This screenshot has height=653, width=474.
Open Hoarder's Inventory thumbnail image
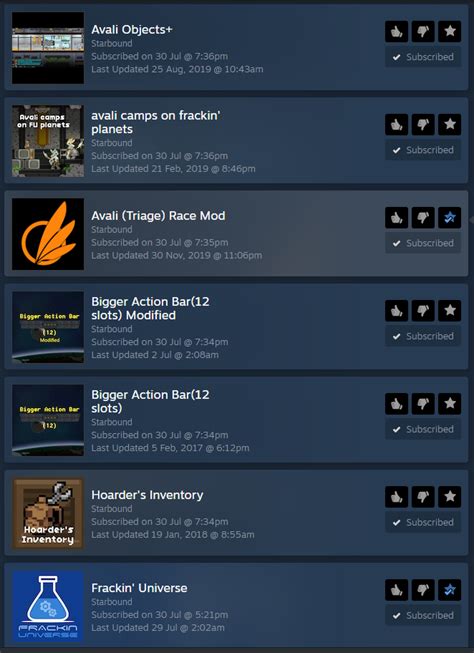coord(48,513)
